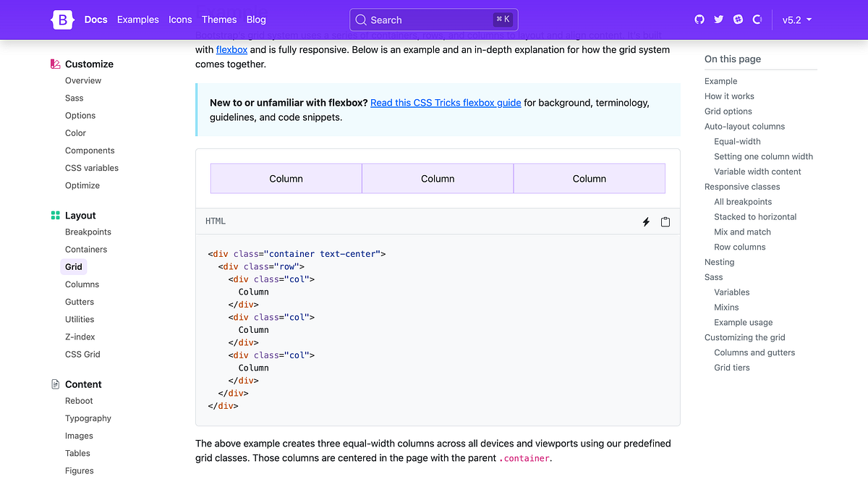Click the Twitter bird icon

(x=718, y=20)
